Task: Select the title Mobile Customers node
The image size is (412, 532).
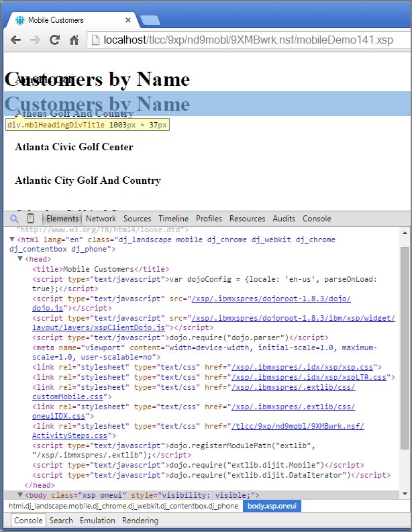Action: coord(101,269)
